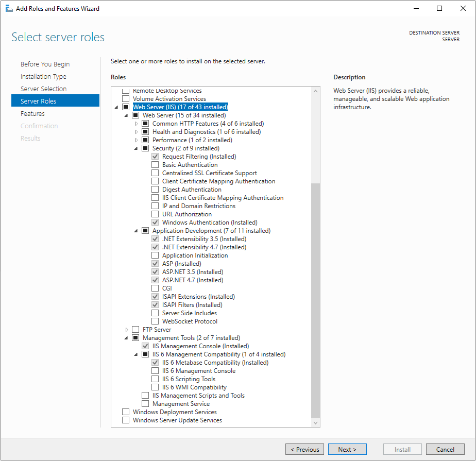Expand the Common HTTP Features node
The width and height of the screenshot is (476, 461).
[137, 124]
